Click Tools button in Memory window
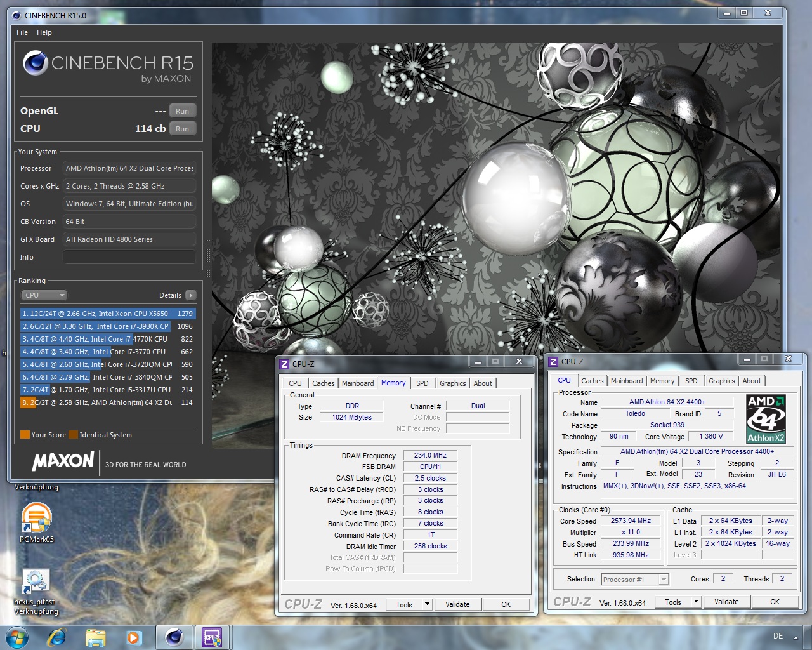This screenshot has width=812, height=650. [x=404, y=604]
